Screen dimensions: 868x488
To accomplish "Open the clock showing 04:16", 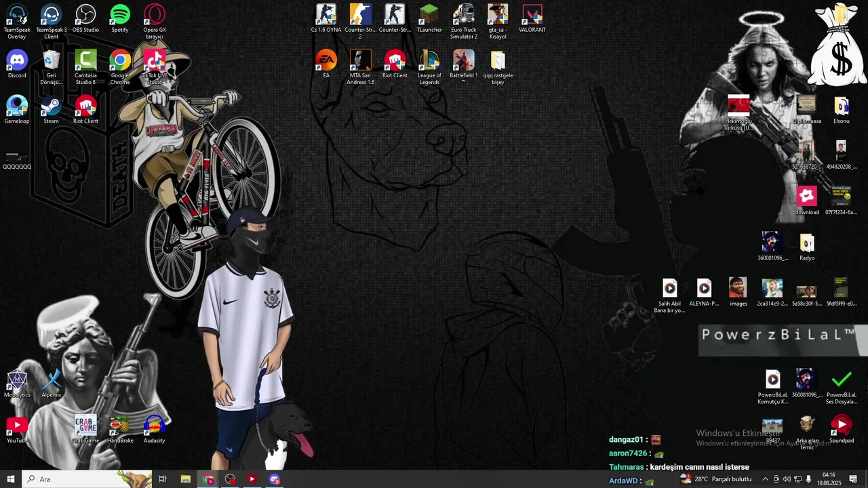I will coord(829,479).
